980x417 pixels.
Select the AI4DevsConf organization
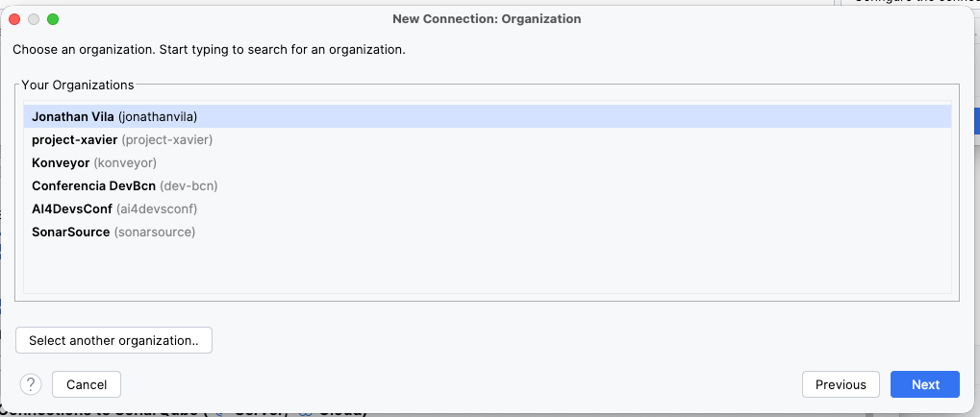[x=72, y=208]
